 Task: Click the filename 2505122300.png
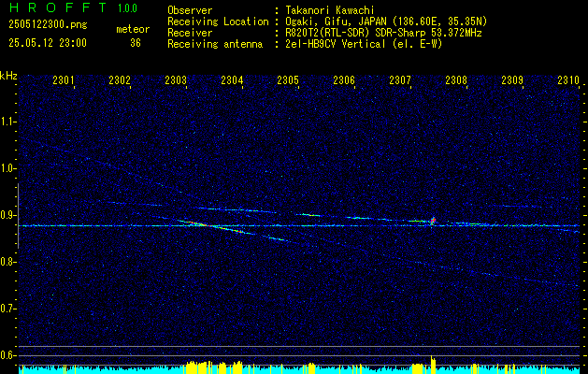(48, 24)
